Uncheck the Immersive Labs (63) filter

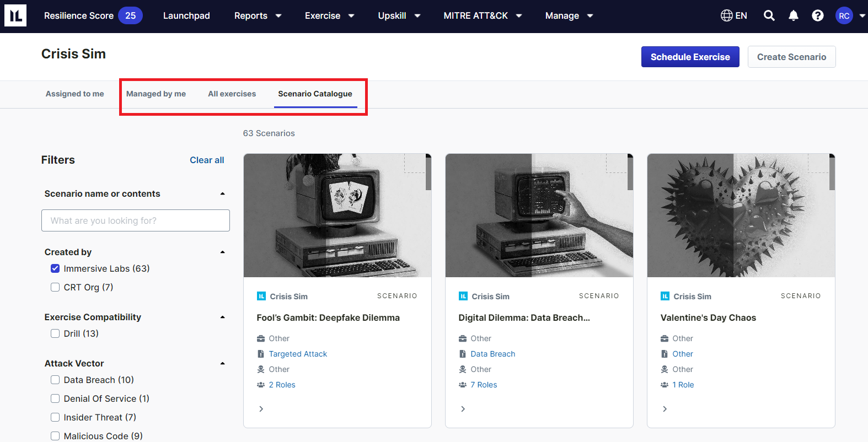tap(55, 268)
